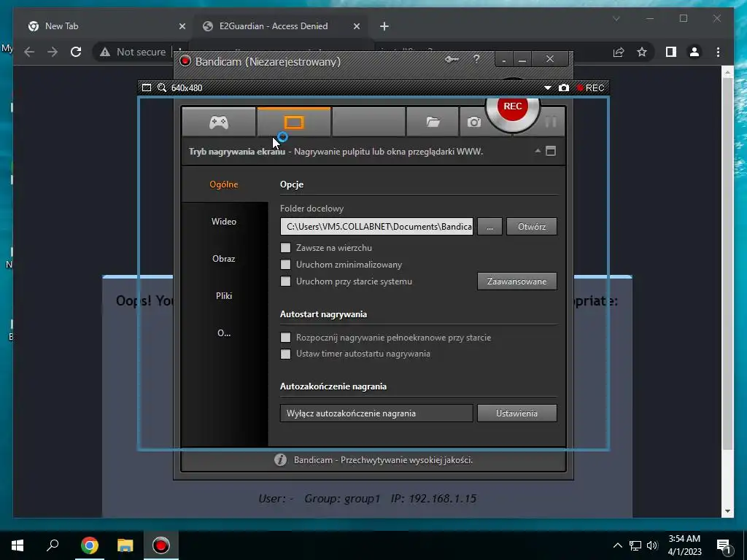Take a snapshot with the capture bar camera icon
This screenshot has height=560, width=747.
pos(564,87)
